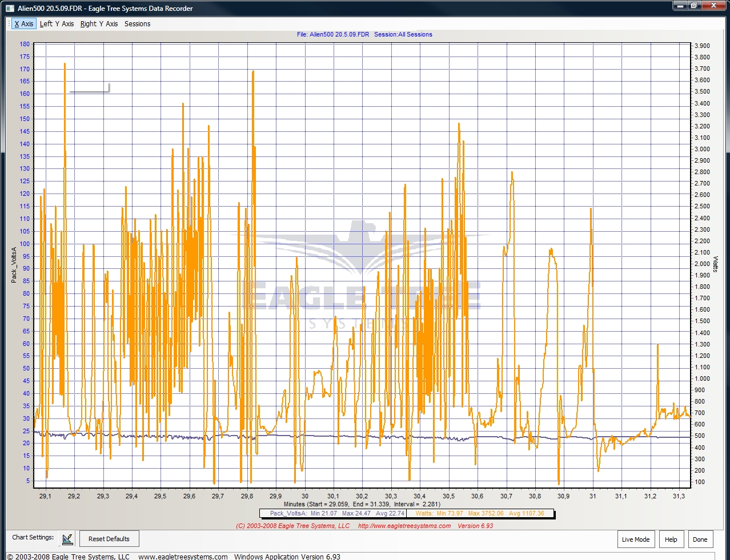The width and height of the screenshot is (730, 560).
Task: Open the Right Y Axis menu
Action: (x=99, y=23)
